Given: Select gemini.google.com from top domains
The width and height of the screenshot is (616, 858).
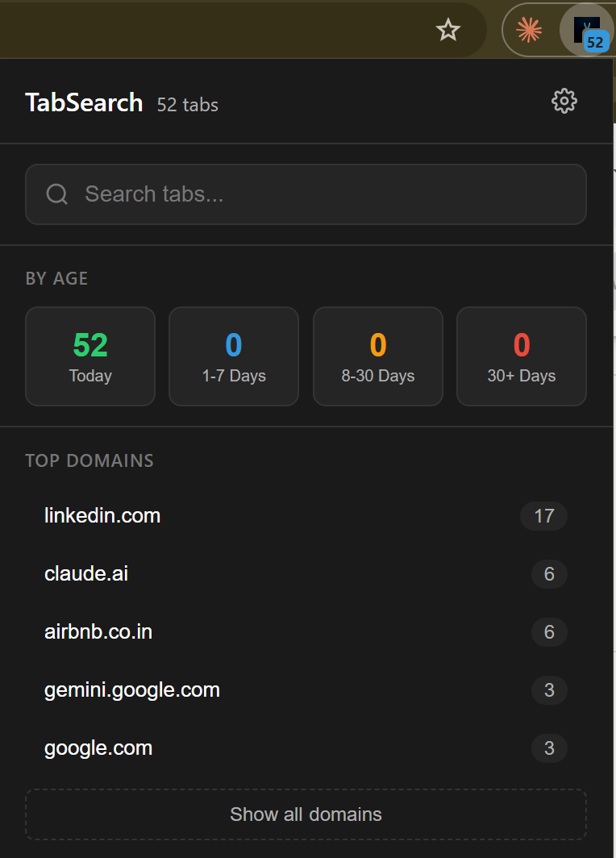Looking at the screenshot, I should (131, 689).
